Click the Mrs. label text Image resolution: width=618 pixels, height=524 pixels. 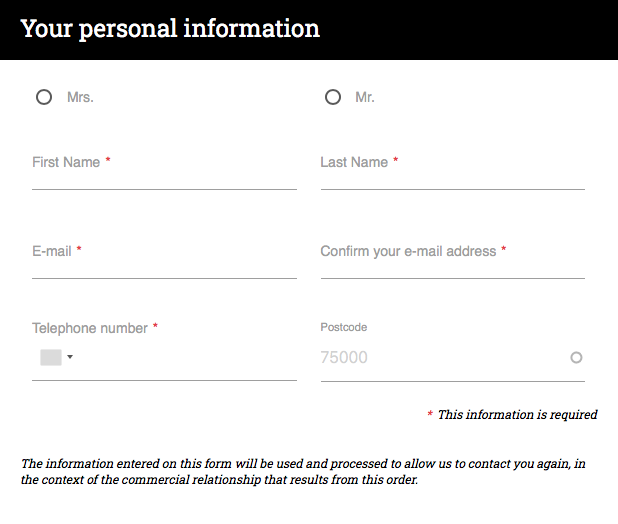point(80,97)
